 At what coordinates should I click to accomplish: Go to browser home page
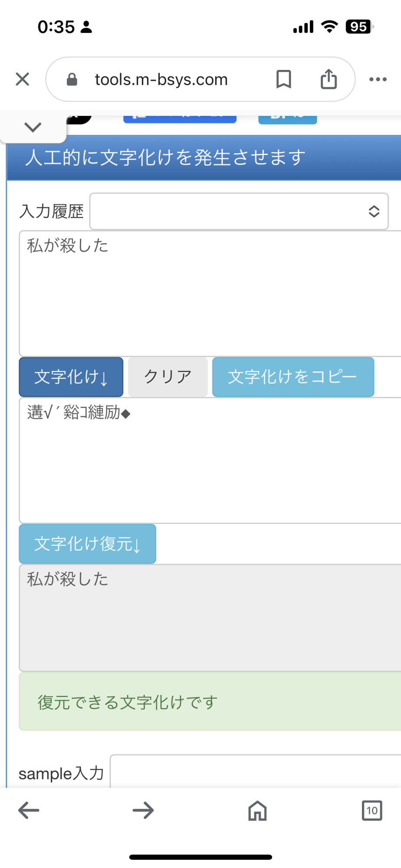(x=257, y=810)
